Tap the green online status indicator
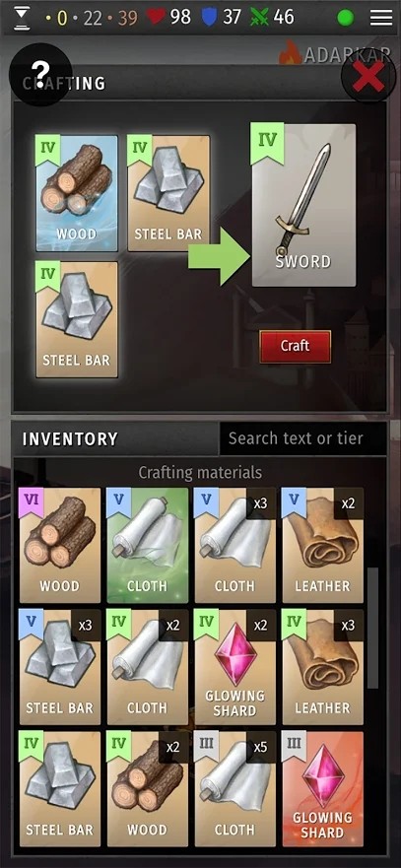Viewport: 401px width, 868px height. (346, 18)
